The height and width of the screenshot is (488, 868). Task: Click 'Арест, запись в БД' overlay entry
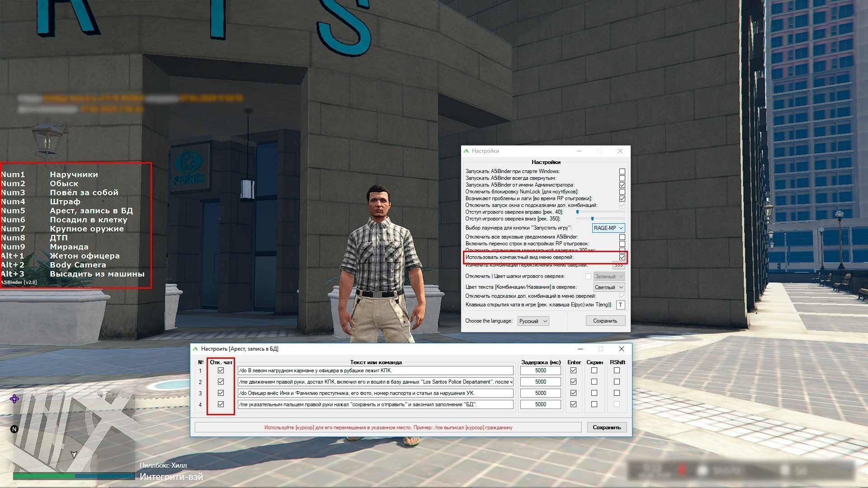point(91,211)
